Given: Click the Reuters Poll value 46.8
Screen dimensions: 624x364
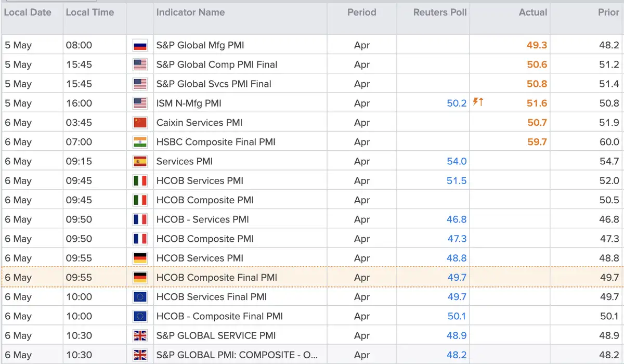Looking at the screenshot, I should tap(457, 219).
